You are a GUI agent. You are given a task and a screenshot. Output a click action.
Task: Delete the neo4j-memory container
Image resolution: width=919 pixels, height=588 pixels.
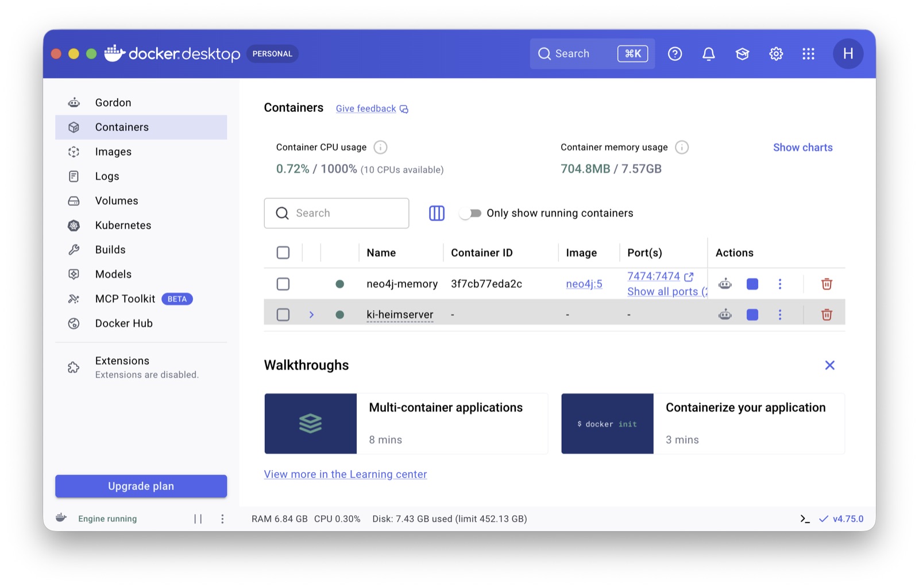click(x=827, y=284)
